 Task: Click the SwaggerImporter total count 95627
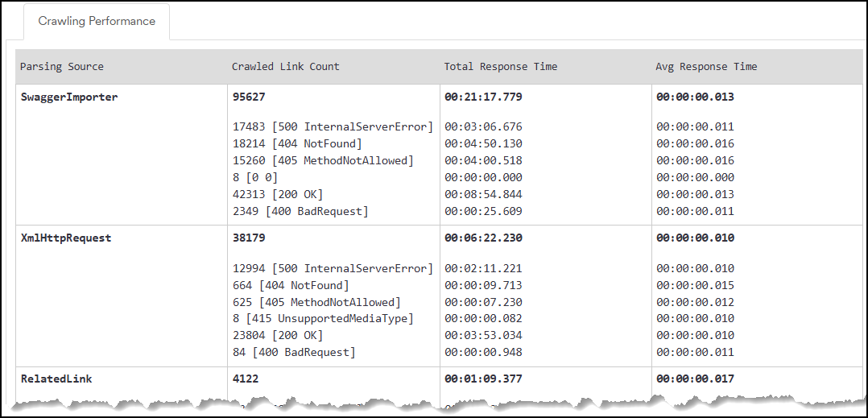[x=249, y=97]
